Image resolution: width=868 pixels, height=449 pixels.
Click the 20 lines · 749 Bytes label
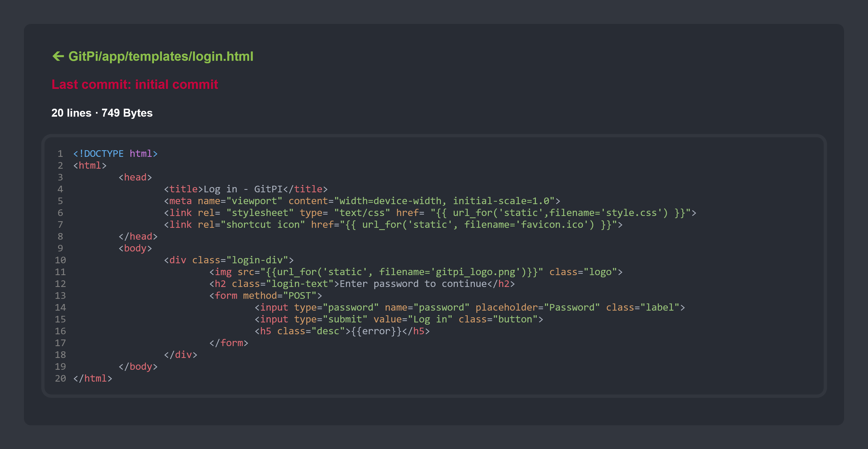[x=102, y=113]
